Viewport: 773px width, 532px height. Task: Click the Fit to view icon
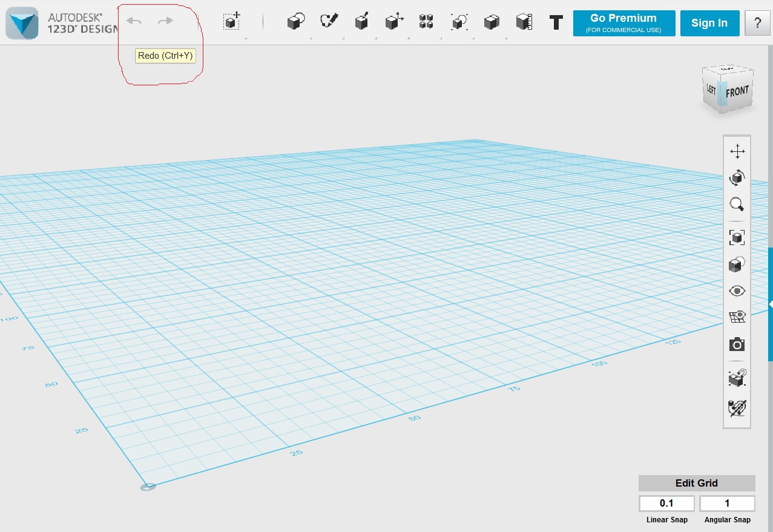(x=737, y=237)
